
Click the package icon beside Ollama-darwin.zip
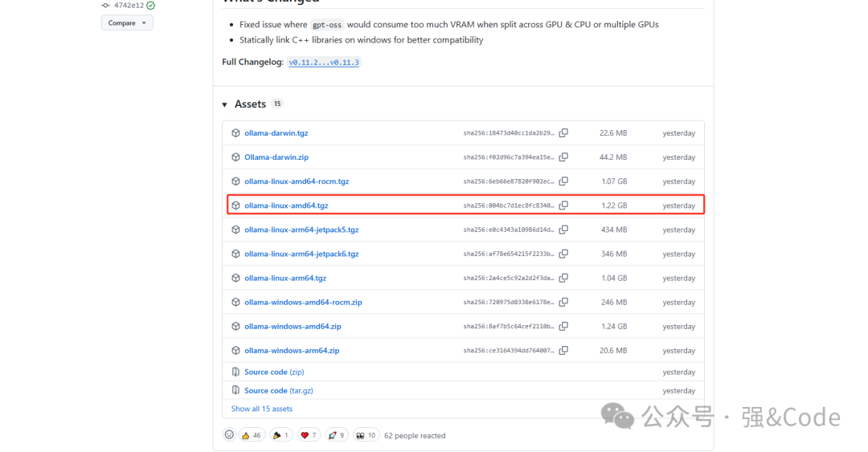(235, 157)
